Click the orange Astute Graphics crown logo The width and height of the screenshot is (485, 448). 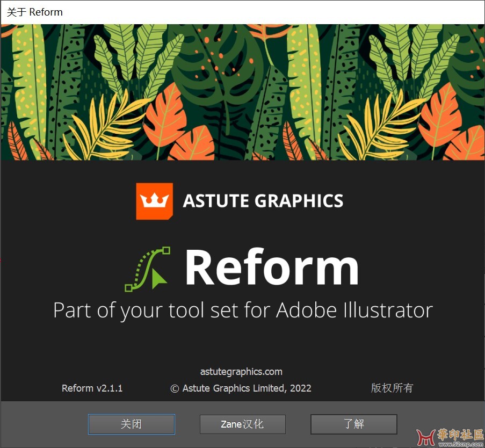tap(154, 201)
